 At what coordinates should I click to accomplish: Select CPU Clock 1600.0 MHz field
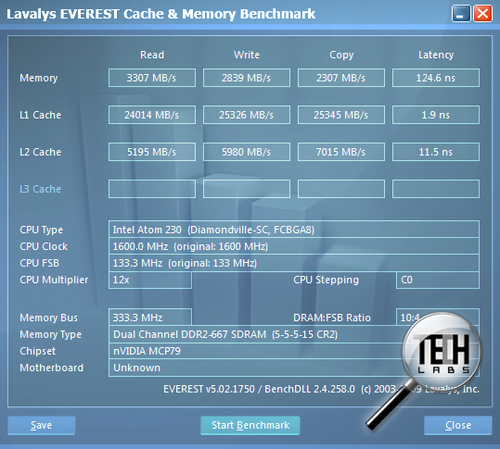[x=294, y=246]
